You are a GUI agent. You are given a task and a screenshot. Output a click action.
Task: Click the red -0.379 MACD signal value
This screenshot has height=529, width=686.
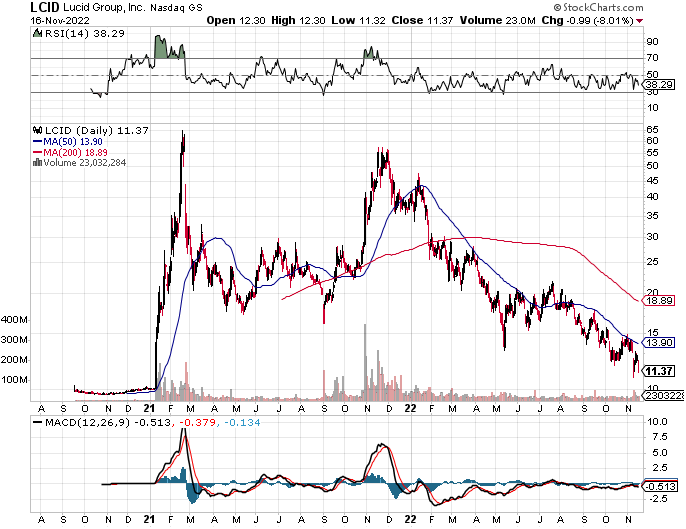click(x=198, y=423)
